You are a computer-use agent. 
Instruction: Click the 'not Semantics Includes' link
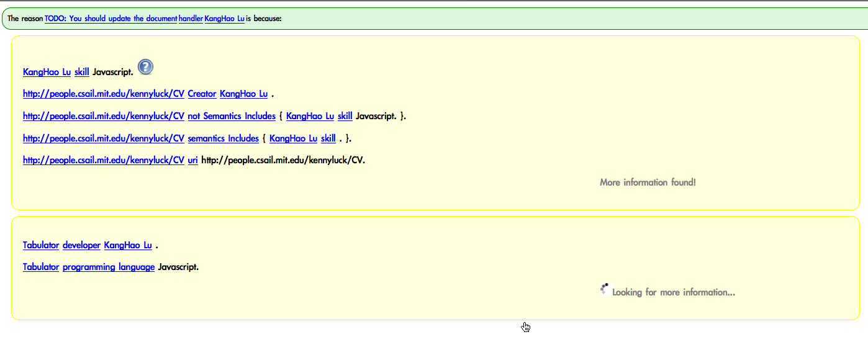click(x=231, y=116)
